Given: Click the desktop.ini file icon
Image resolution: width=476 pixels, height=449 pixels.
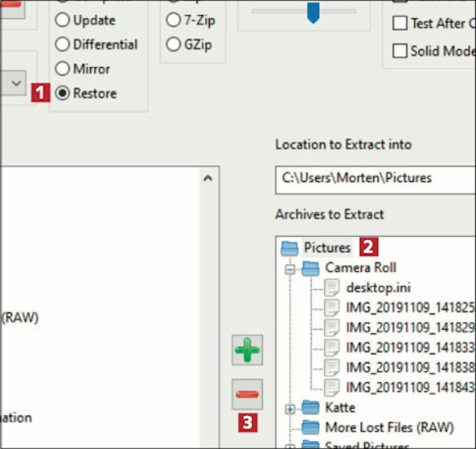Looking at the screenshot, I should pyautogui.click(x=332, y=288).
